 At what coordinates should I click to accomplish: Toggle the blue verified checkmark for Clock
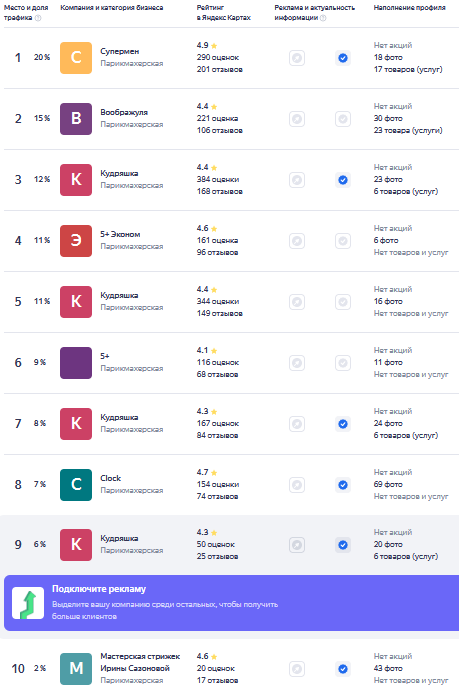[x=343, y=485]
